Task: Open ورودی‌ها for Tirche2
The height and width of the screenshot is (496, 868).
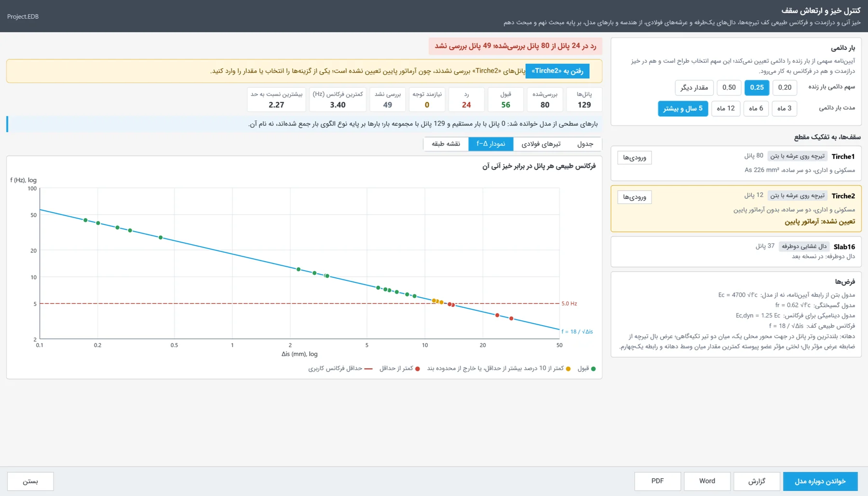Action: (x=635, y=197)
